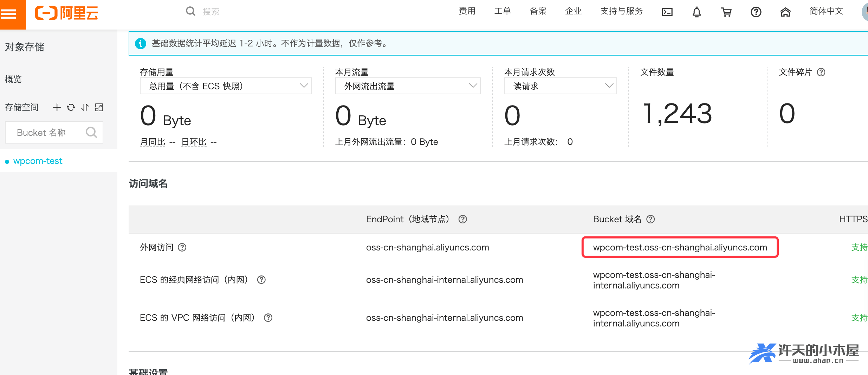Show help for ECS 的 VPC 网络访问
868x375 pixels.
pyautogui.click(x=268, y=318)
